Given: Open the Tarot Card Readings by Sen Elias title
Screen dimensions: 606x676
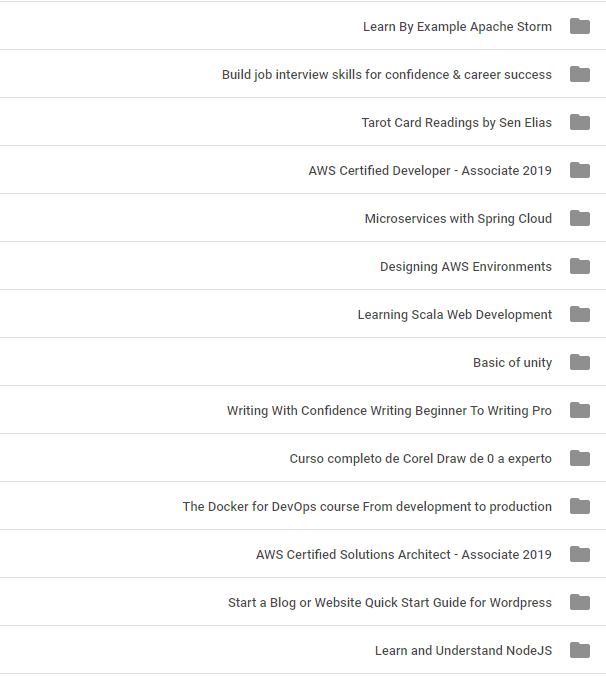Looking at the screenshot, I should tap(456, 123).
